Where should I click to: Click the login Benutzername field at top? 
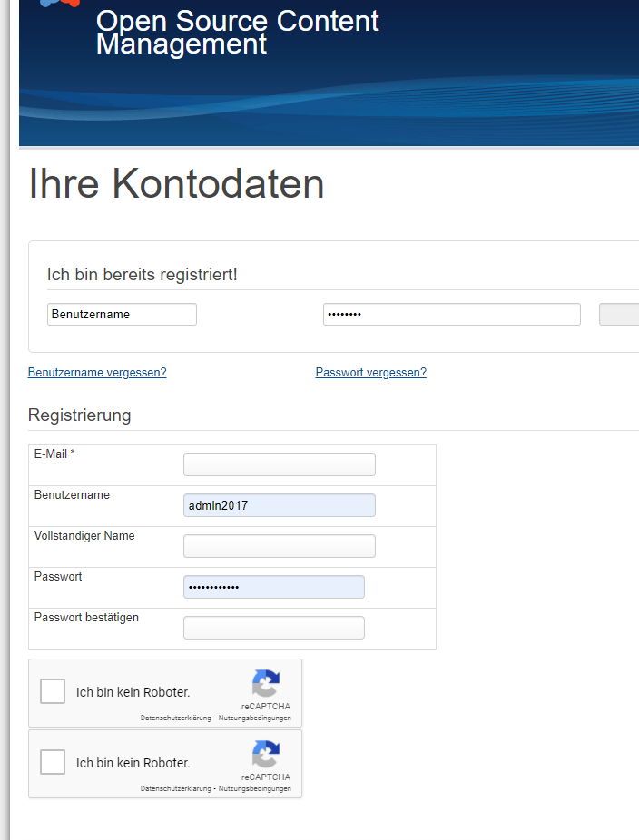point(122,315)
